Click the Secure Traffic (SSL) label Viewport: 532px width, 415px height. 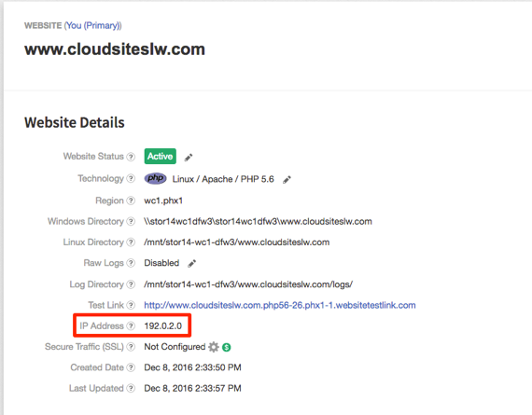(84, 347)
